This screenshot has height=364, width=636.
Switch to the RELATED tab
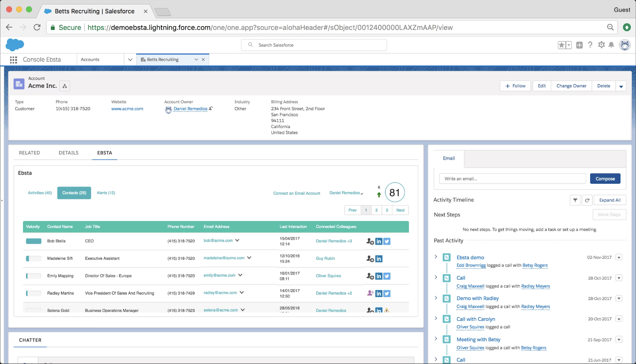click(29, 153)
